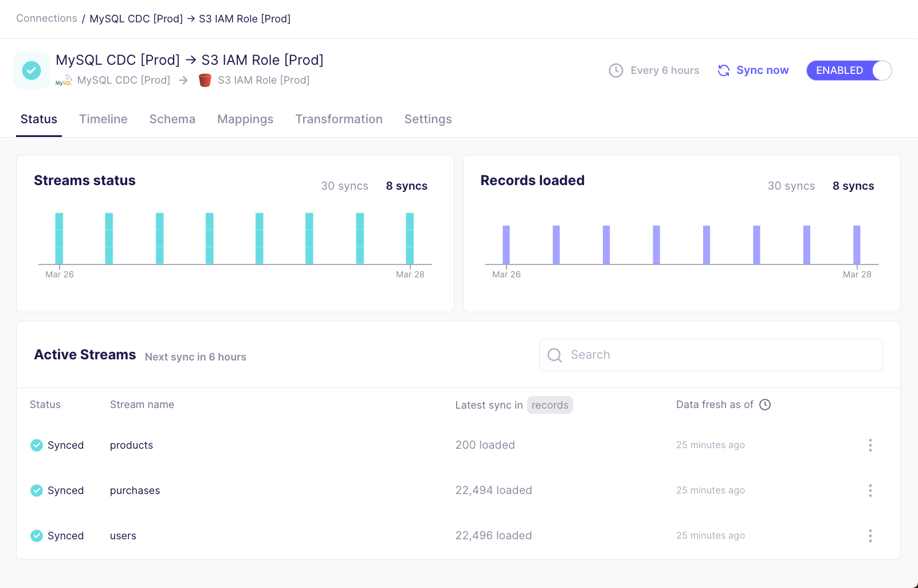Click the Synced check icon for products

pos(37,445)
